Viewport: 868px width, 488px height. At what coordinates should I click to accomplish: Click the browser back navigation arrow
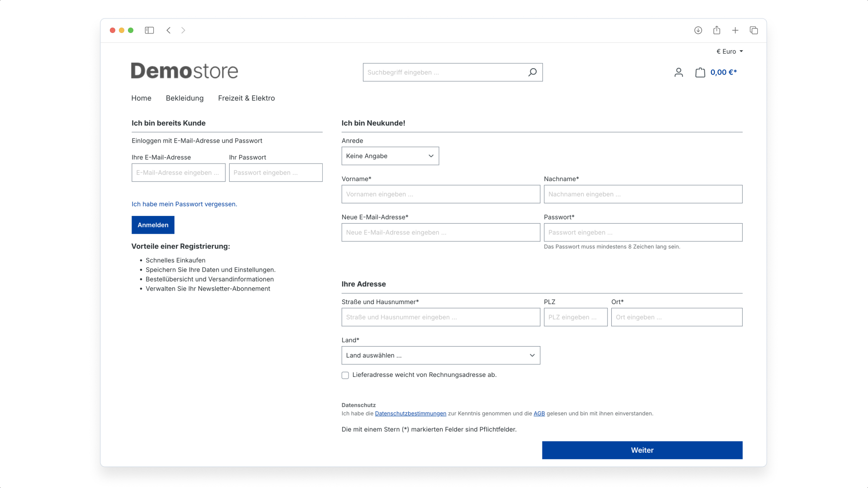(x=169, y=30)
